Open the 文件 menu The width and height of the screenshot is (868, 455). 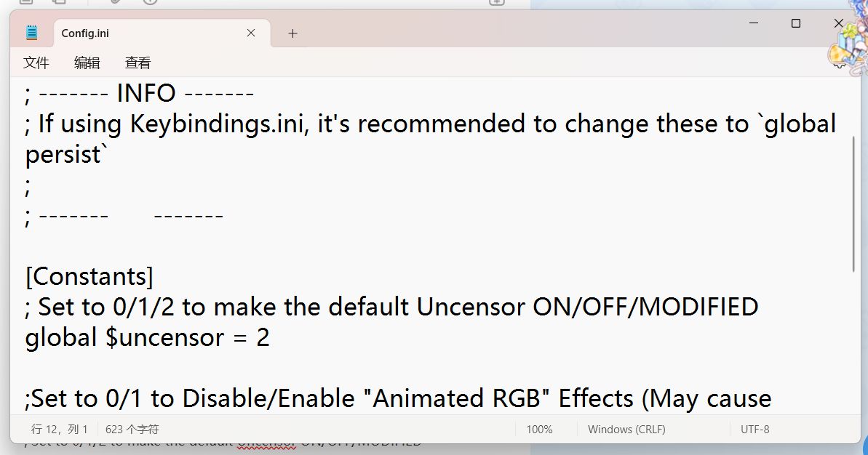[x=36, y=63]
